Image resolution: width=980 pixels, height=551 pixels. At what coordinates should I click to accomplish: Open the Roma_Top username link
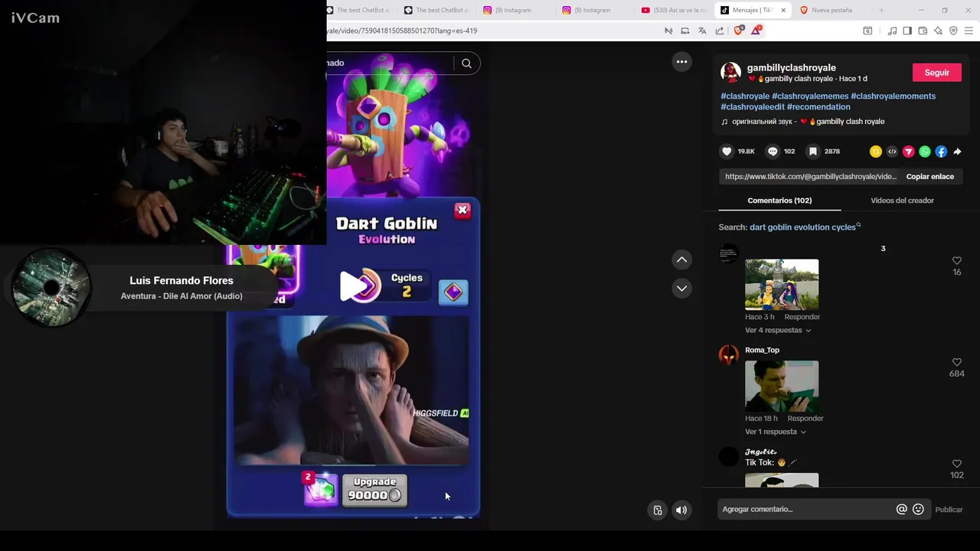[762, 350]
